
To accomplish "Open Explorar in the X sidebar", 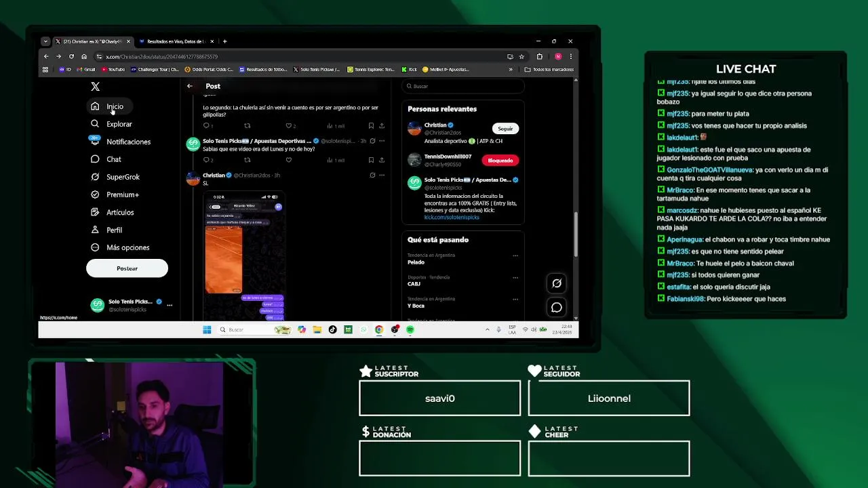I will [x=113, y=124].
